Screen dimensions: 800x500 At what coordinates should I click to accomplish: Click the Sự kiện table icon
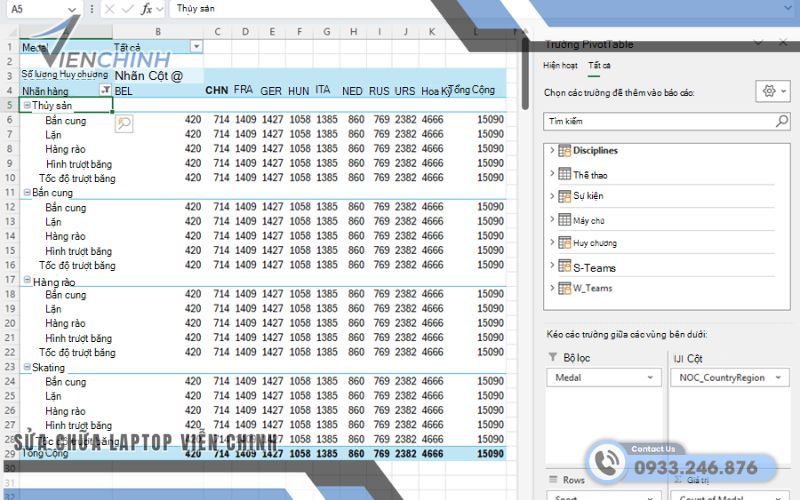coord(564,196)
